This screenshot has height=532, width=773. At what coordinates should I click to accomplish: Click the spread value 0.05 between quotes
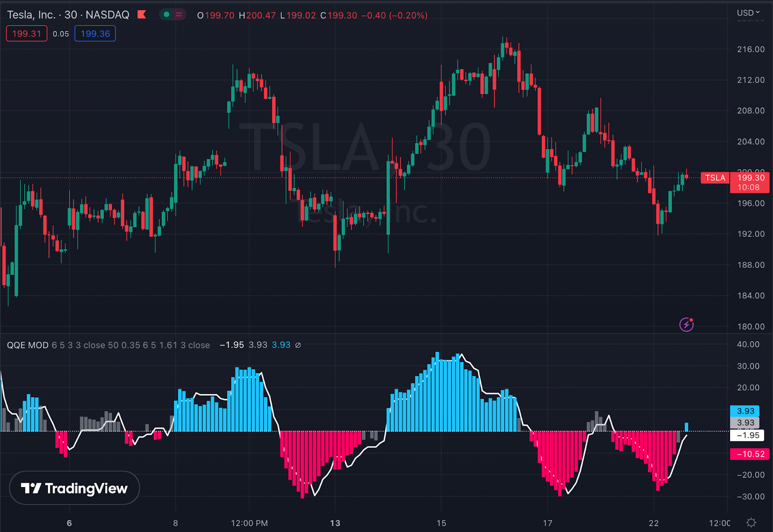point(60,33)
